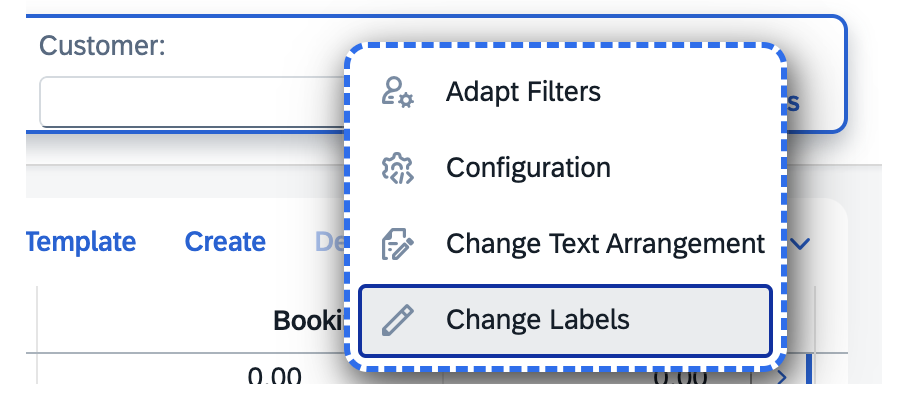Focus the Customer filter input field
Image resolution: width=900 pixels, height=408 pixels.
pyautogui.click(x=193, y=102)
